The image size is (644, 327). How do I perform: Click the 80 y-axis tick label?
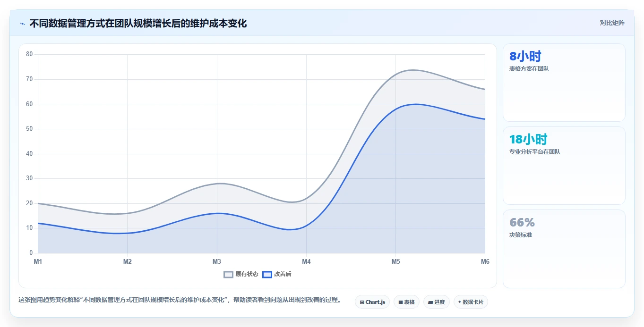pos(29,54)
